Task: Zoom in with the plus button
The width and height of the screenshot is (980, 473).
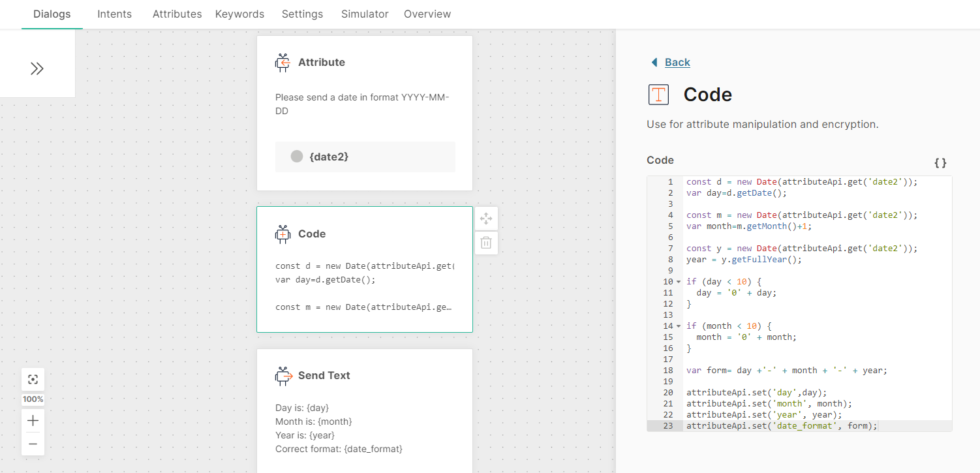Action: [x=33, y=421]
